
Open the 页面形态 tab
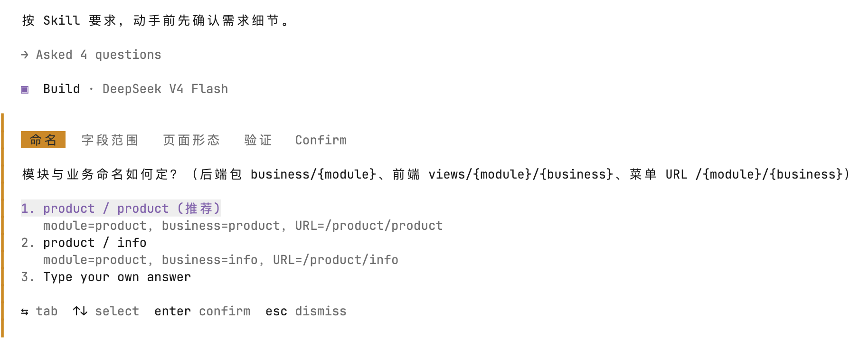(192, 140)
